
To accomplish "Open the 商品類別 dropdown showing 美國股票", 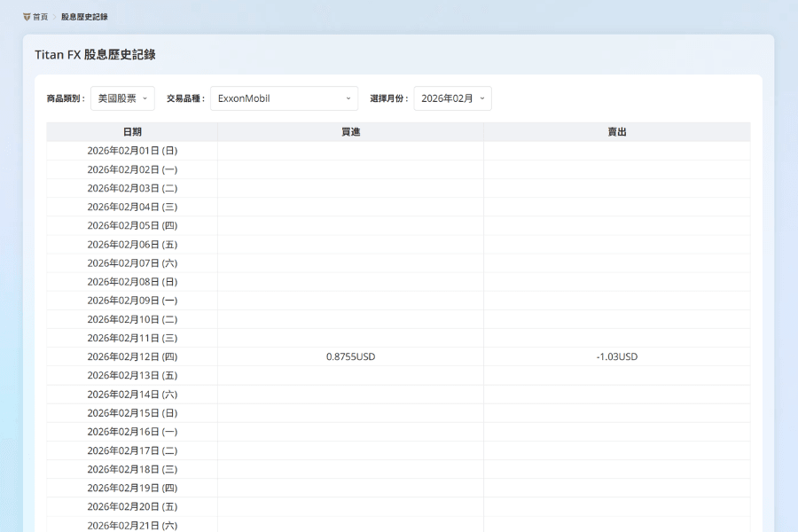I will click(x=122, y=98).
